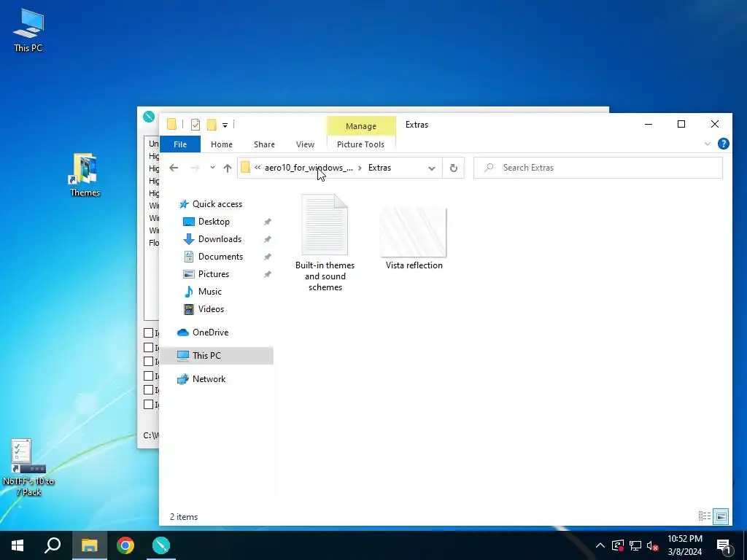
Task: Select Built-in themes and sound schemes file
Action: [325, 243]
